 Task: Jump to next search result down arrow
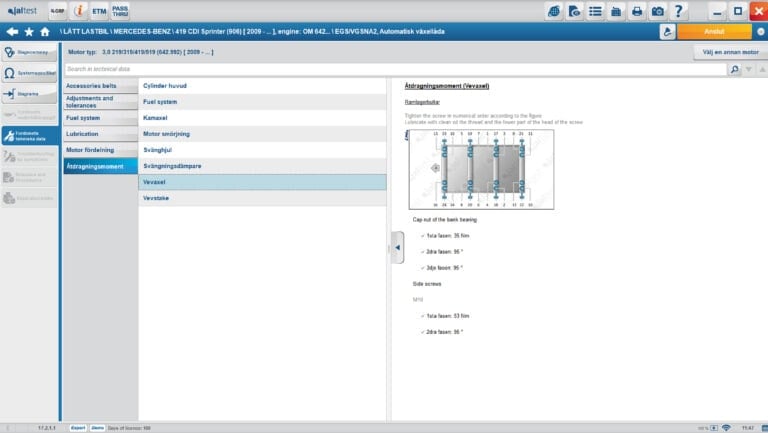point(747,69)
